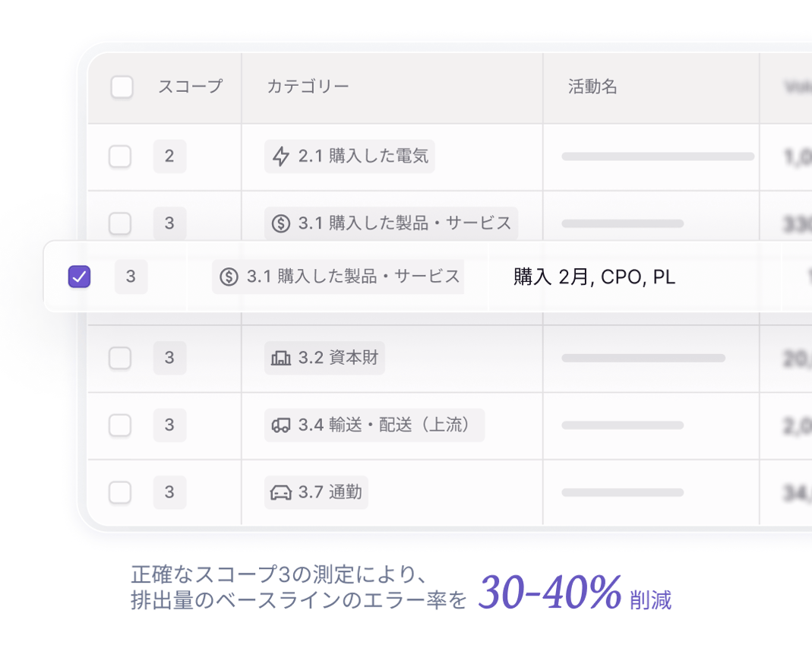Click the building icon next to 3.2 資本財
Viewport: 812px width, 667px height.
point(279,357)
